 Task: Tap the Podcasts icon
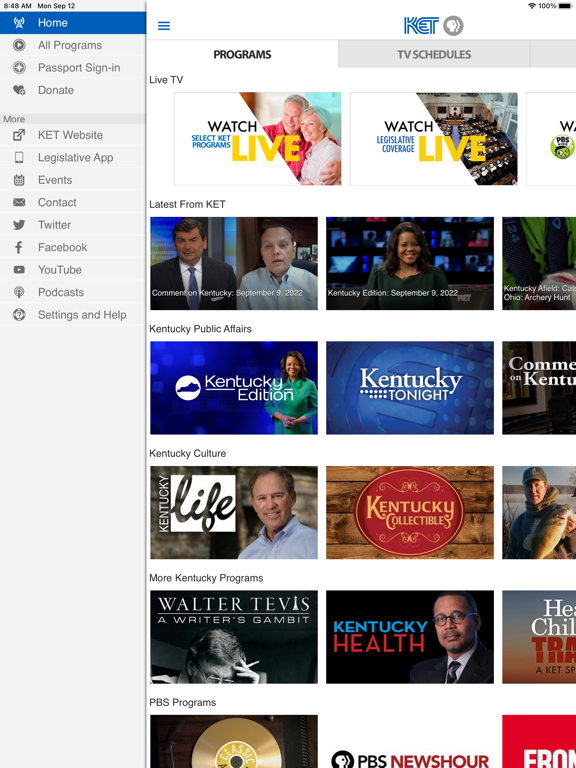point(19,292)
